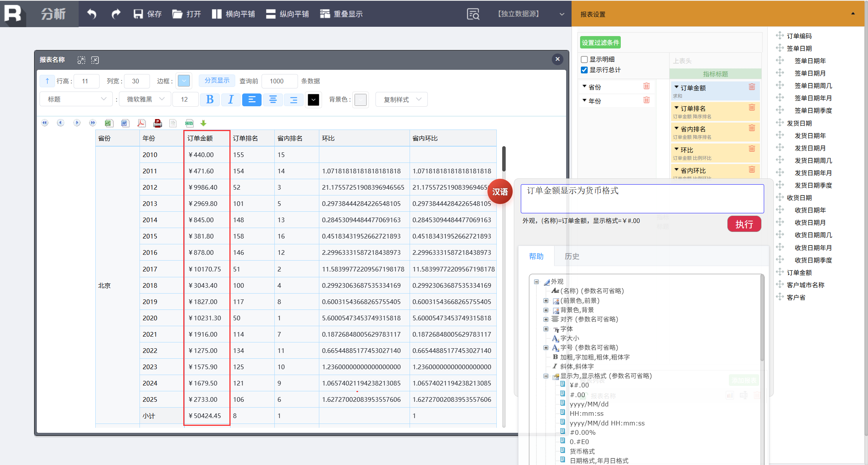Switch to the 历史 tab

pos(572,256)
